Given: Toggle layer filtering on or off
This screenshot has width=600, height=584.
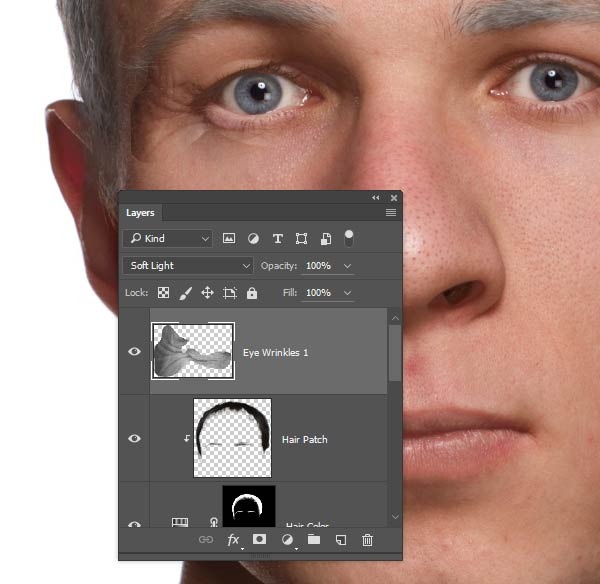Looking at the screenshot, I should tap(349, 238).
